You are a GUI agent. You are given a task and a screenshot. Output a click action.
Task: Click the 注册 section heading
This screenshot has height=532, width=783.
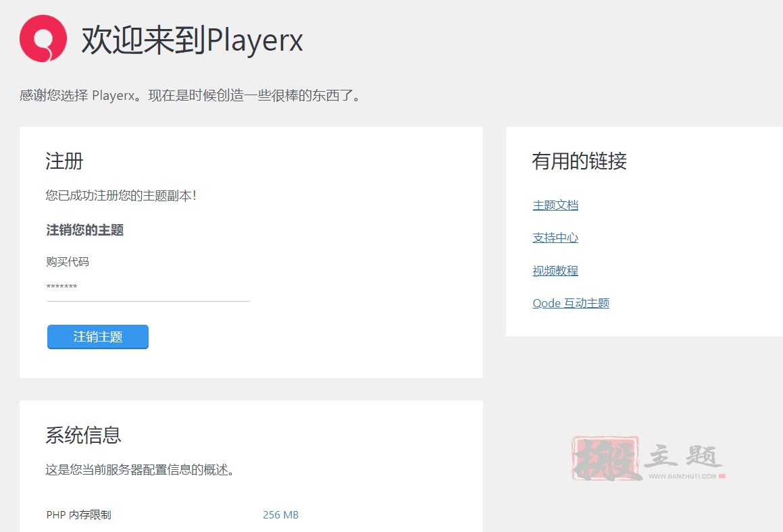pyautogui.click(x=64, y=161)
